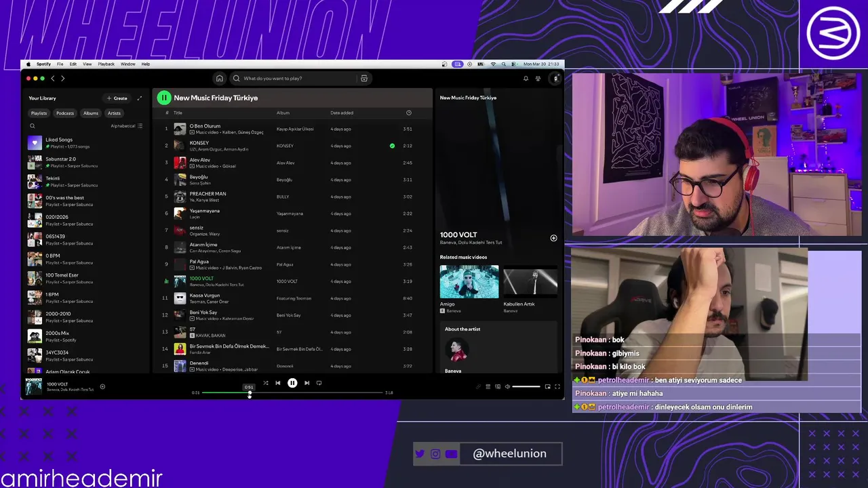
Task: Open the user profile avatar
Action: (555, 78)
